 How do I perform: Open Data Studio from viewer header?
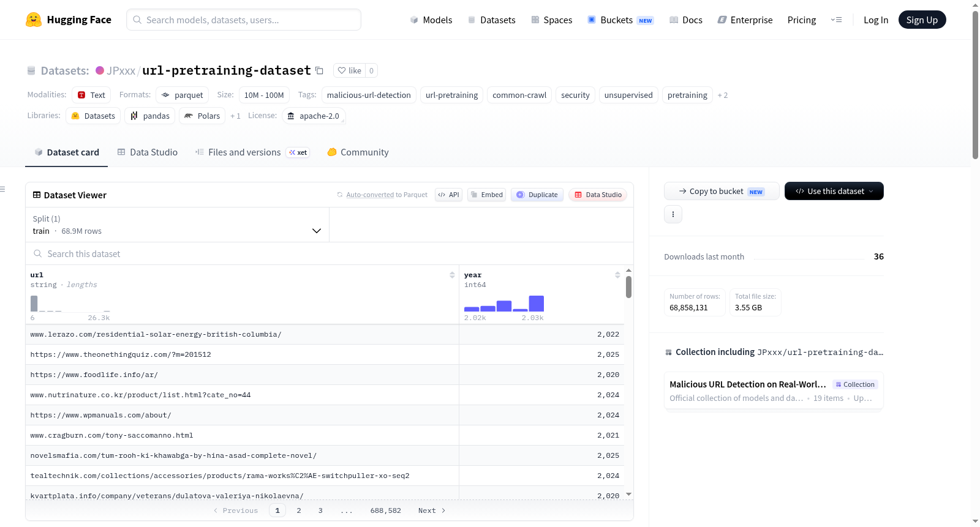click(x=598, y=195)
